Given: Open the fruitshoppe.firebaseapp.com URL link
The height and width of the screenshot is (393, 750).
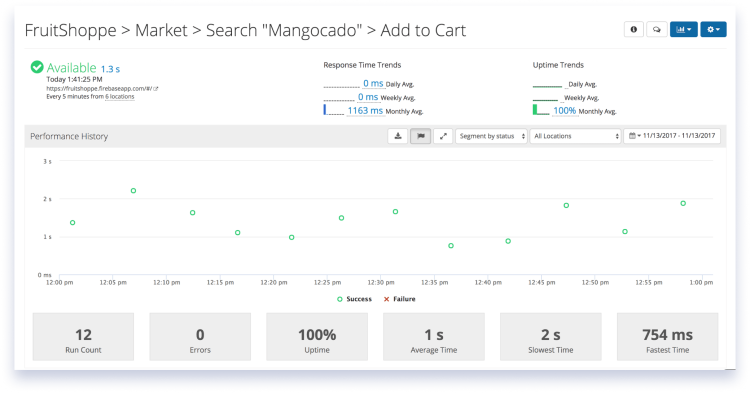Looking at the screenshot, I should tap(102, 88).
